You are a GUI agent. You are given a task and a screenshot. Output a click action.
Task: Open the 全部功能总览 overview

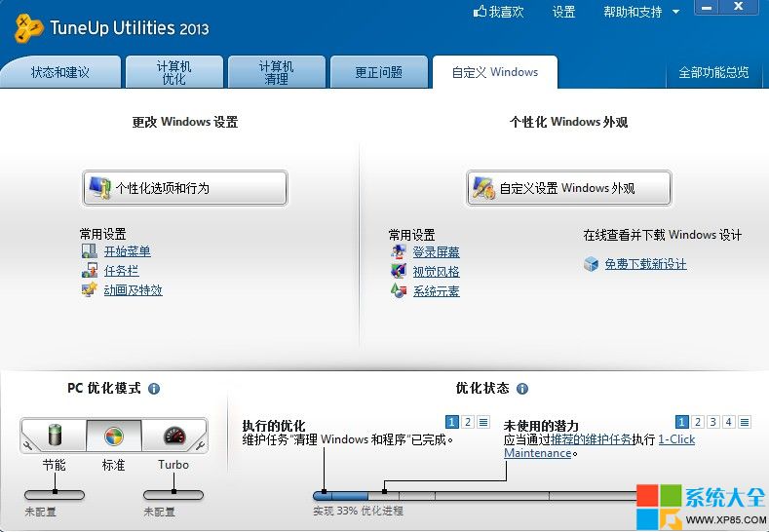point(713,72)
